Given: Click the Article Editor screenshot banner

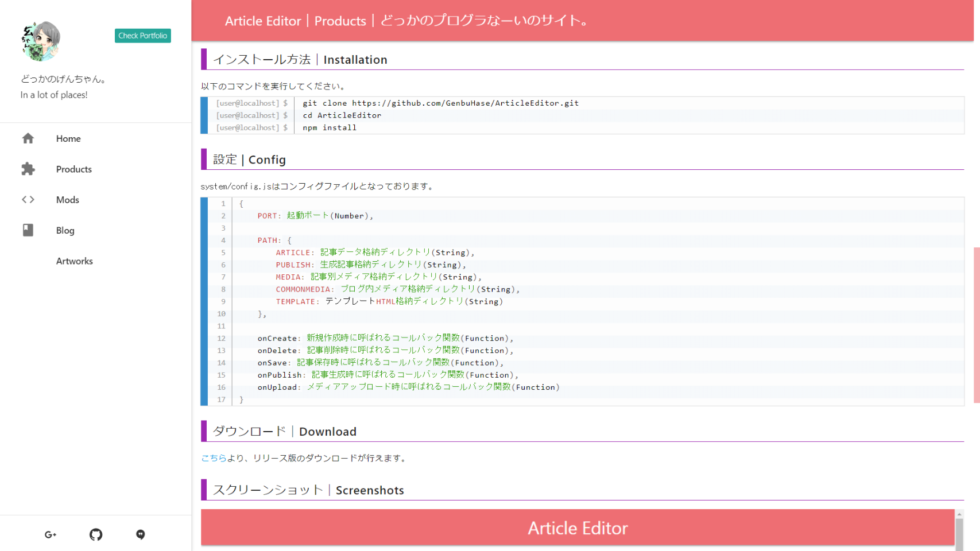Looking at the screenshot, I should (x=578, y=528).
